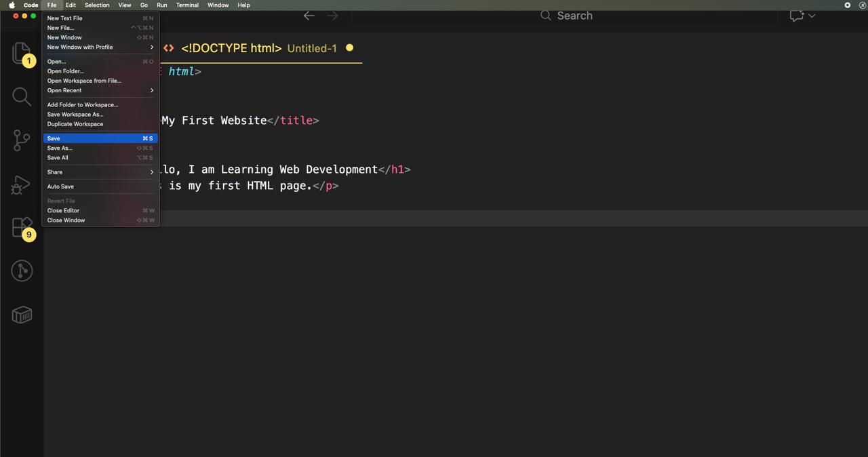Open the Search view icon

click(22, 96)
